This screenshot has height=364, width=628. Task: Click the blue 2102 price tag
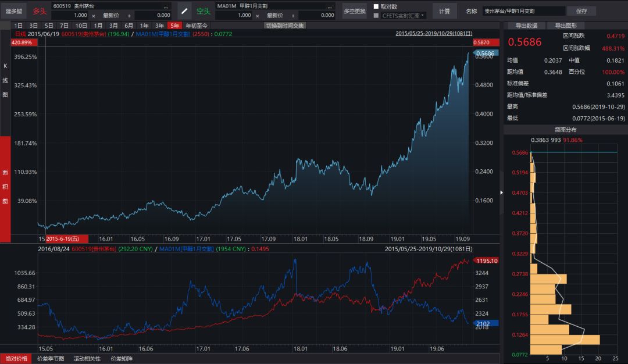(486, 323)
